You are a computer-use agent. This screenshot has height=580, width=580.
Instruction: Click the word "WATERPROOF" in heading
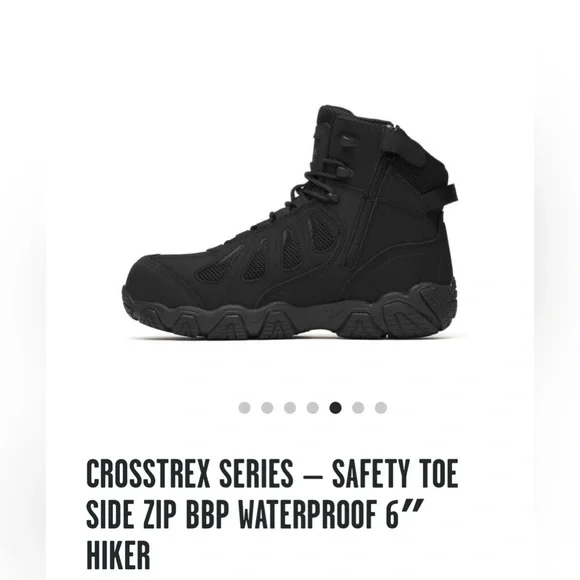coord(308,514)
